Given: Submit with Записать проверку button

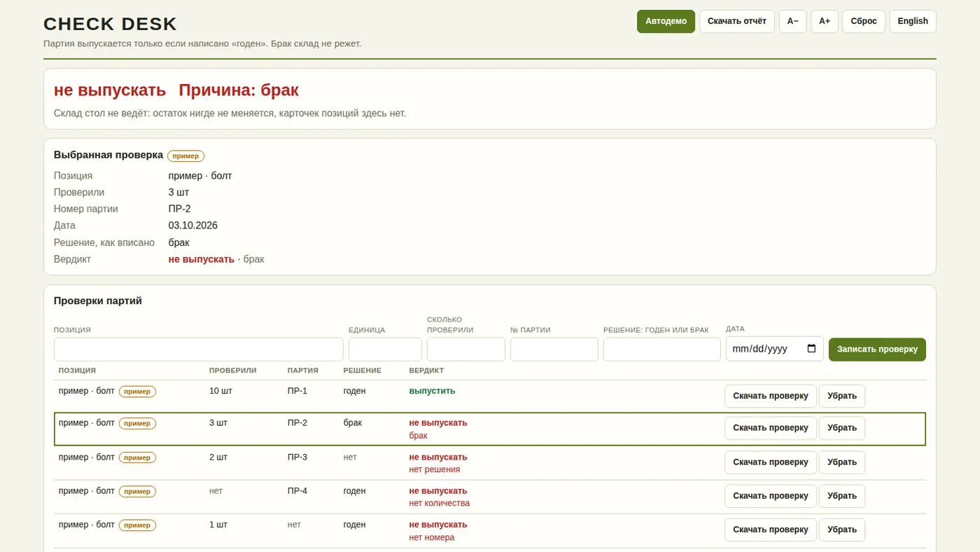Looking at the screenshot, I should pos(877,350).
